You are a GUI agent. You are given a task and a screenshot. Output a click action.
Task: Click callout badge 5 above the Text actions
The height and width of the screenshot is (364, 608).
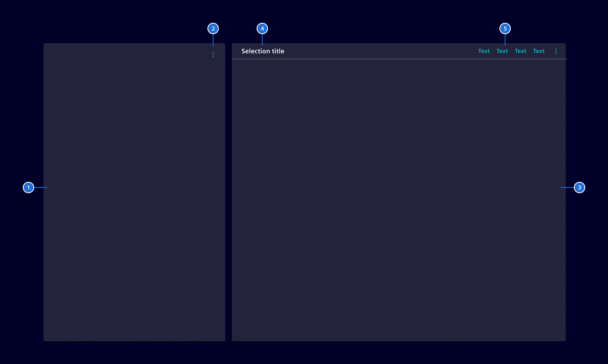pos(505,28)
